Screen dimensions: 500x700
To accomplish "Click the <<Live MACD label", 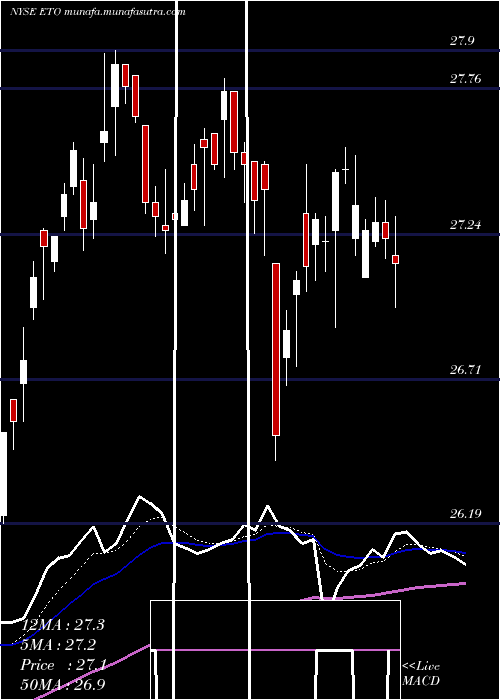I will [x=421, y=673].
